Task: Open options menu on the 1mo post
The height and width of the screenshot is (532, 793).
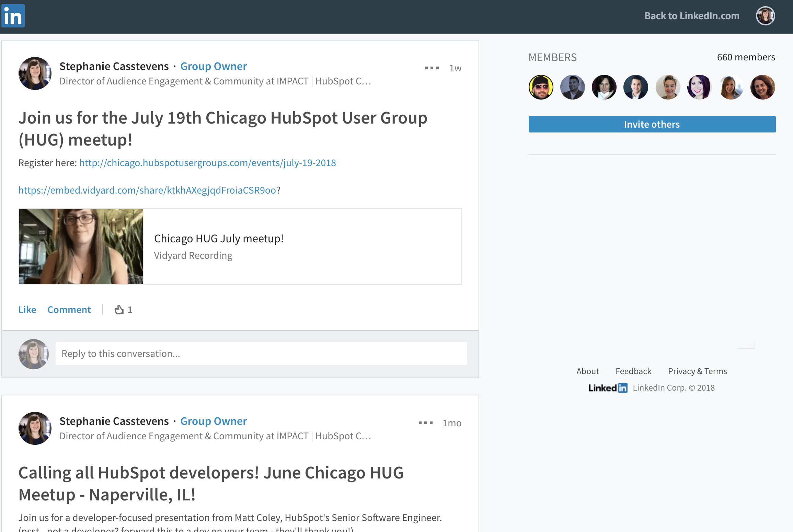Action: click(x=425, y=423)
